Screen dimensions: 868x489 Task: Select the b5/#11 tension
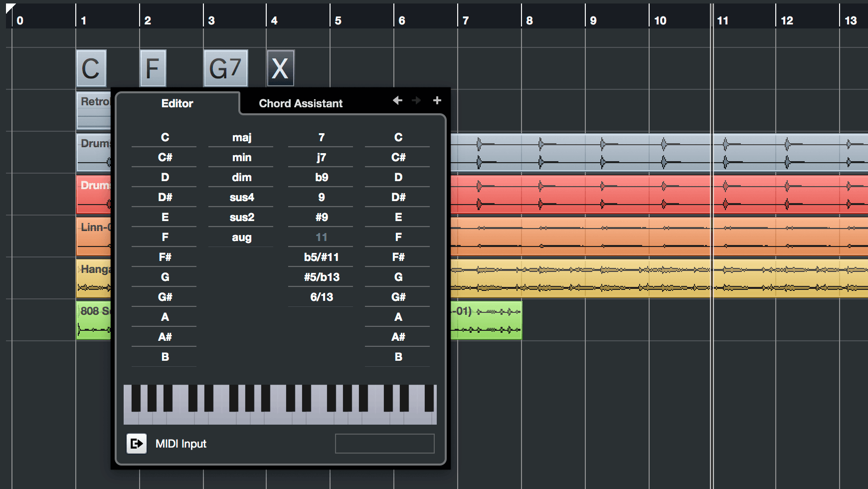tap(321, 257)
